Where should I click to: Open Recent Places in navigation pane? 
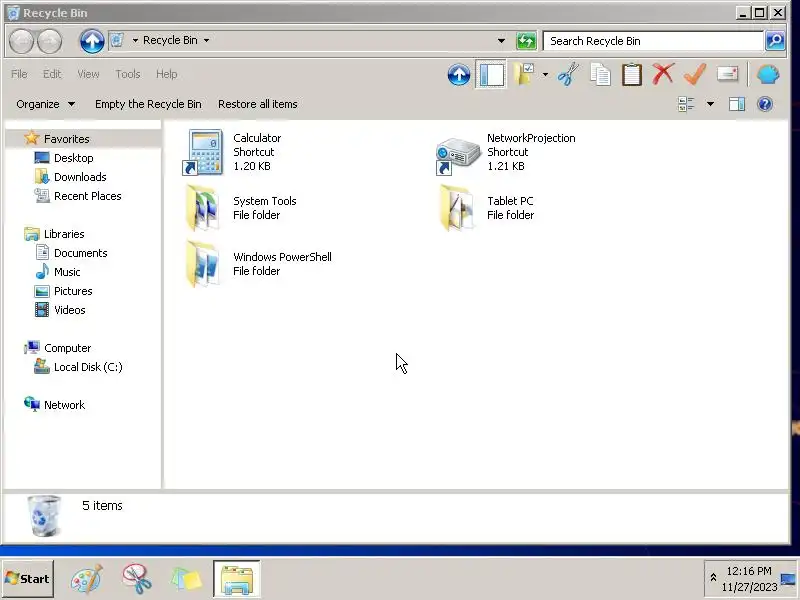(87, 196)
